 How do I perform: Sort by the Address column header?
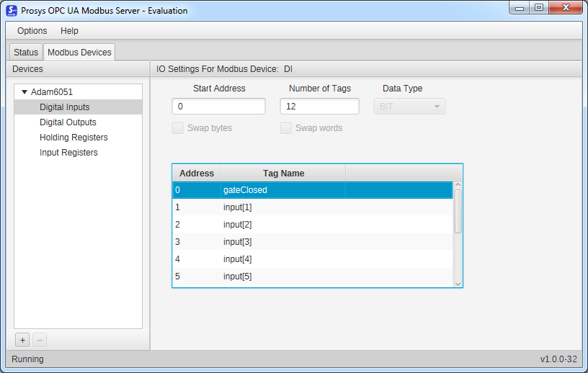197,174
